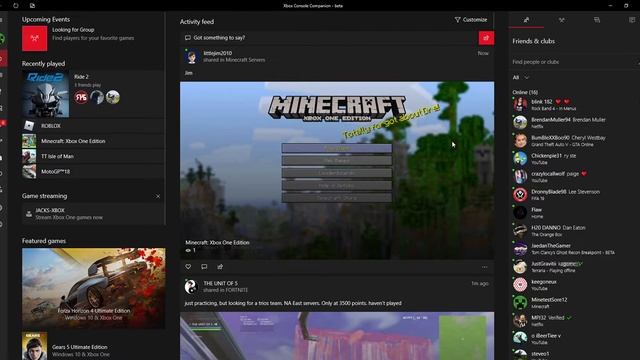Like the Minecraft post with the heart icon
Image resolution: width=640 pixels, height=360 pixels.
point(188,267)
